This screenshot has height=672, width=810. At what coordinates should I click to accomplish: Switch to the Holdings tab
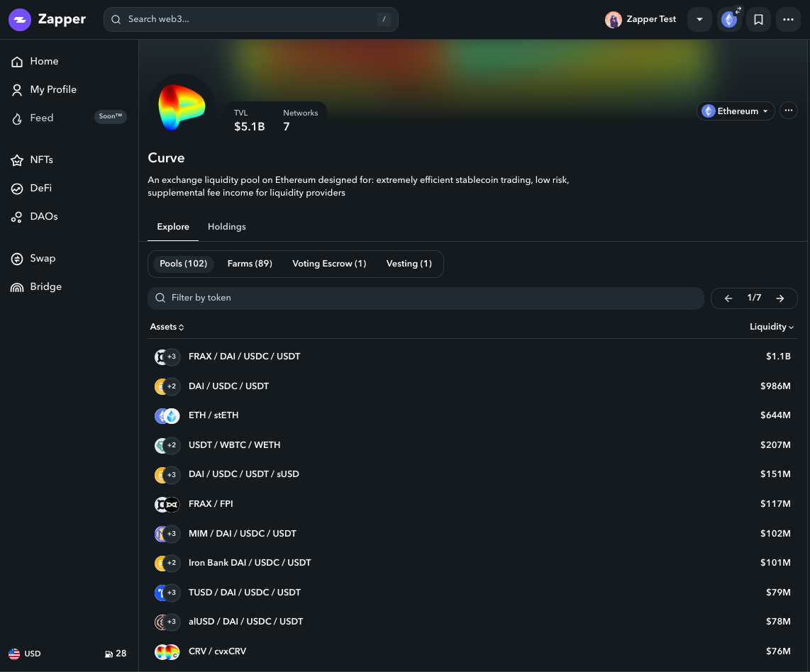point(227,227)
